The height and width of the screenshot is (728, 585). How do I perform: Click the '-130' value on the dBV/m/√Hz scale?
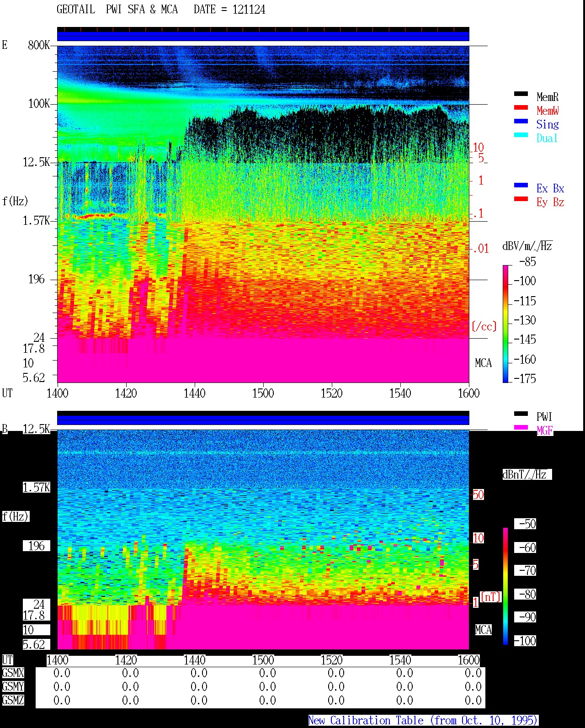525,320
